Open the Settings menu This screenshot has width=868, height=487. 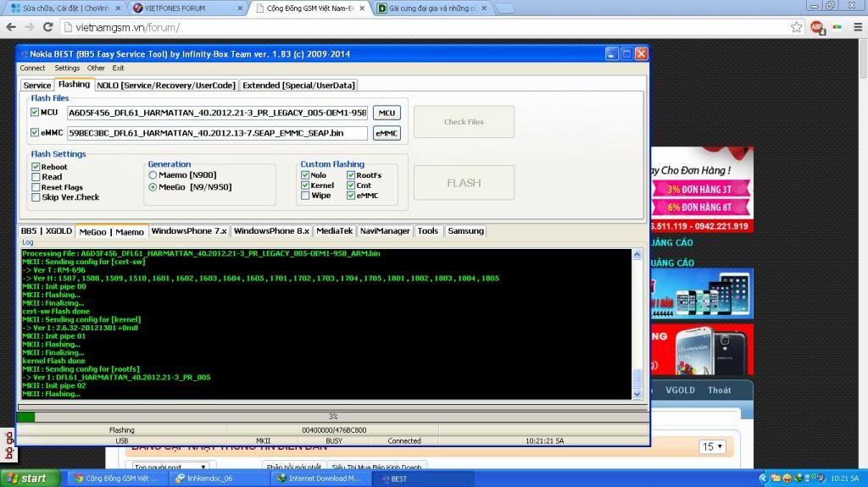[67, 68]
